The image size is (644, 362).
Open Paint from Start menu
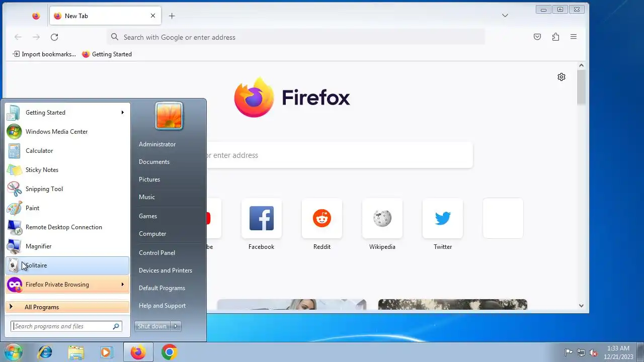(67, 208)
